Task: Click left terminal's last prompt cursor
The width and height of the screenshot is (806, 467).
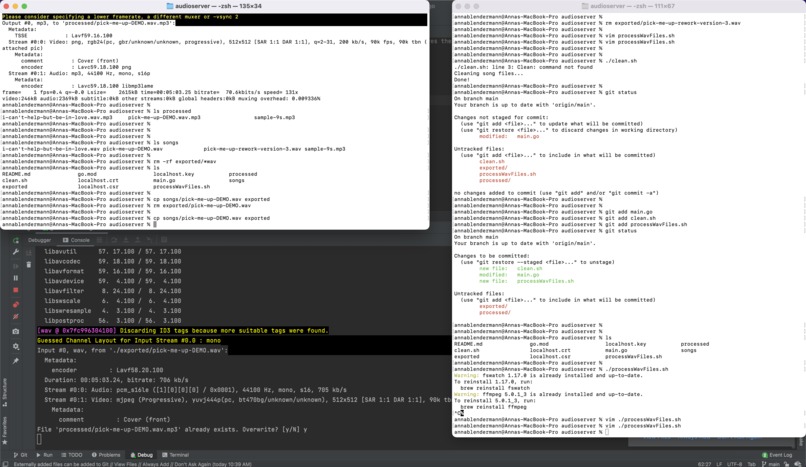Action: (x=155, y=225)
